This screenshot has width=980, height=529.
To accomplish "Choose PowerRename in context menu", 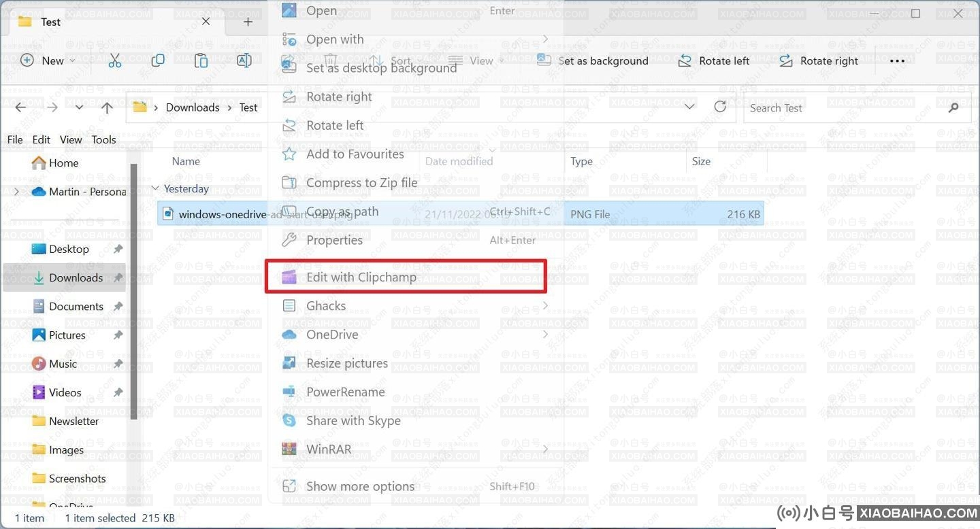I will (416, 392).
